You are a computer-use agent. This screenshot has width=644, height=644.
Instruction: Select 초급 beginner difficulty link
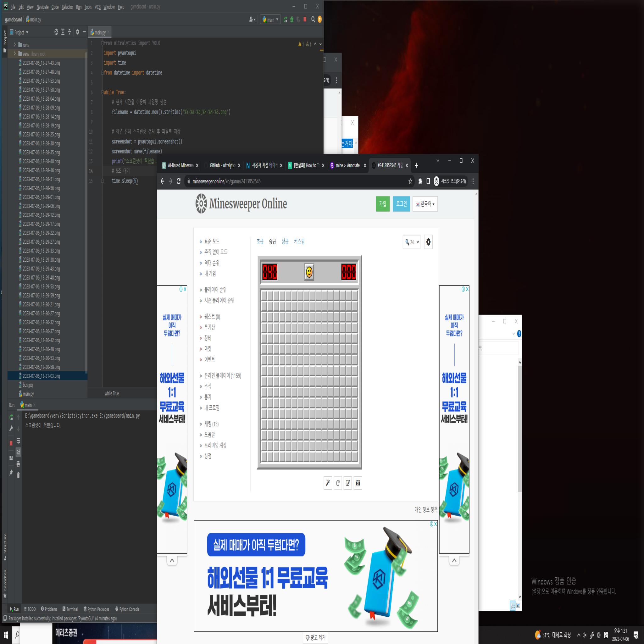coord(260,241)
